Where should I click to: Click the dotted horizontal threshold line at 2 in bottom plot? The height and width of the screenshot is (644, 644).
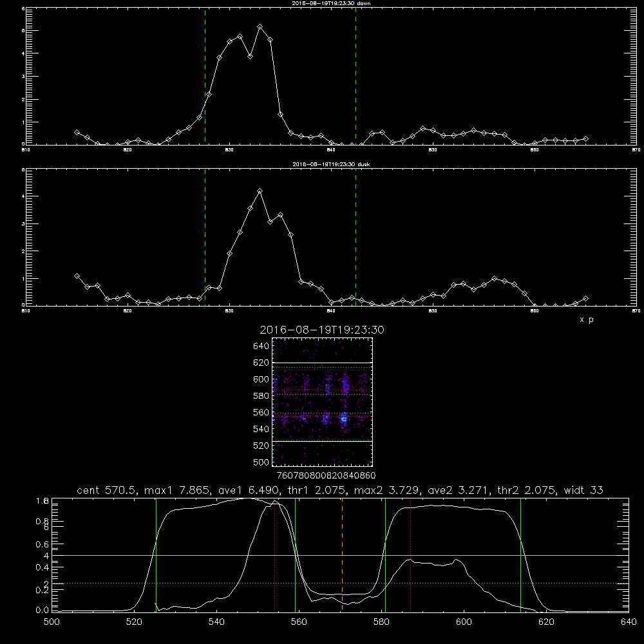tap(340, 583)
